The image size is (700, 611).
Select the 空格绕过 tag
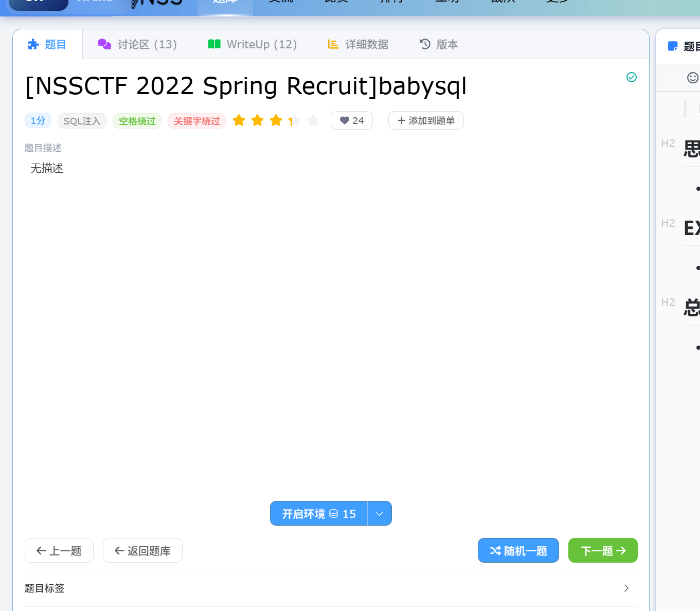(x=137, y=121)
